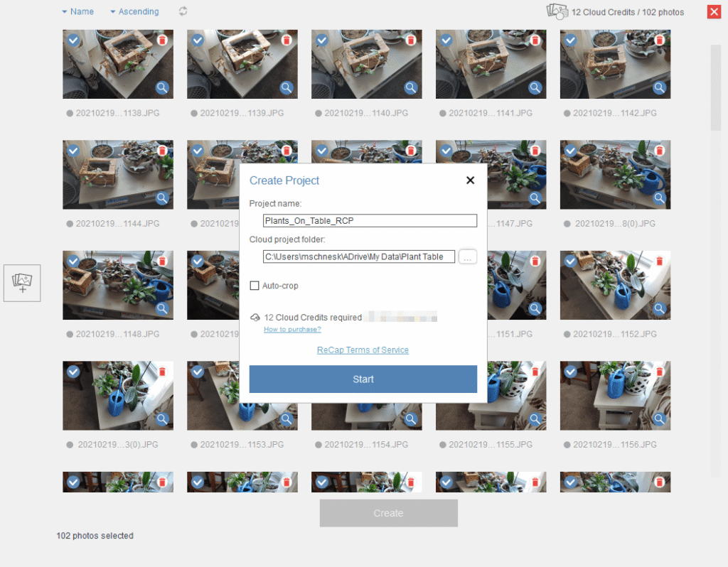728x567 pixels.
Task: Remove photo 20210219...1156.JPG with trash icon
Action: tap(658, 372)
